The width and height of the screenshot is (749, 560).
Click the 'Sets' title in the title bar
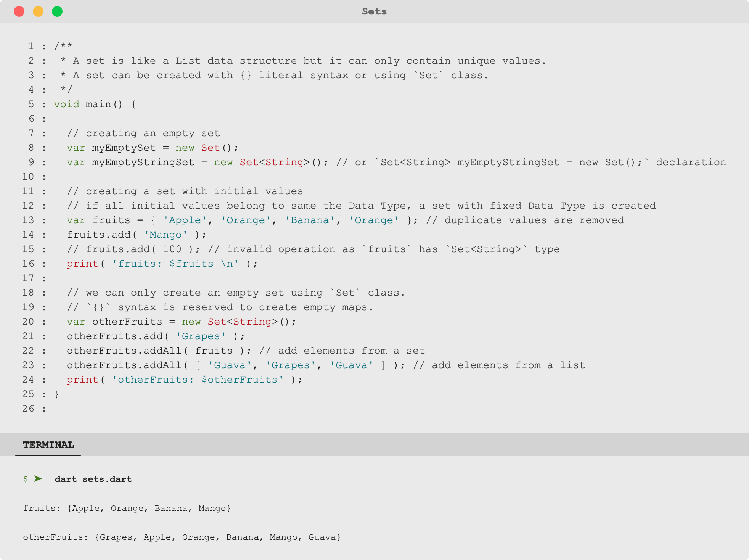pos(374,11)
